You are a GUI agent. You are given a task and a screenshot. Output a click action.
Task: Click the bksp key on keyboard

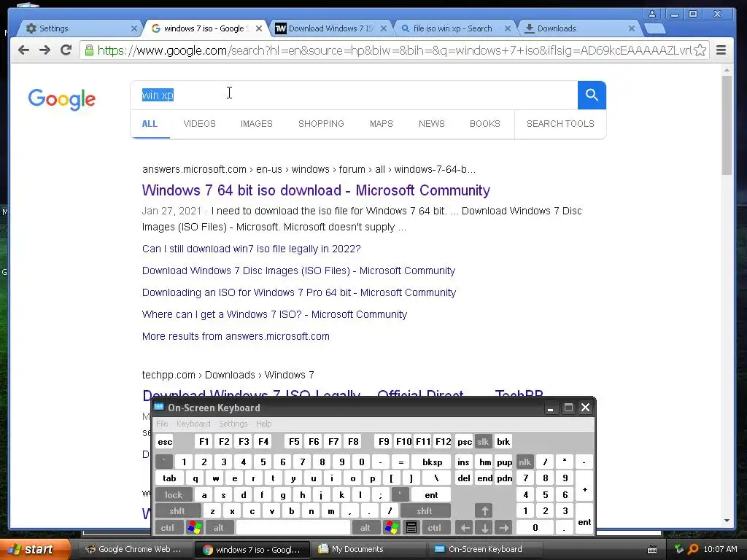(x=432, y=462)
